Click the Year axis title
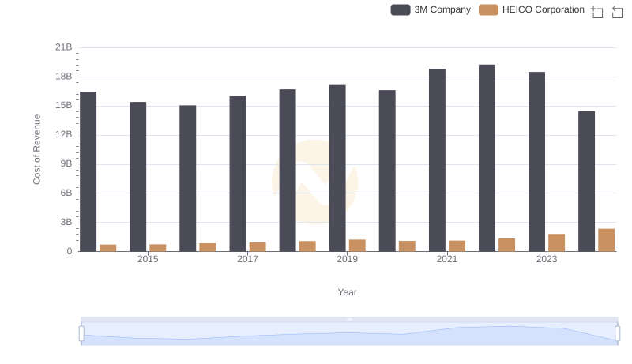This screenshot has width=632, height=364. (x=347, y=292)
